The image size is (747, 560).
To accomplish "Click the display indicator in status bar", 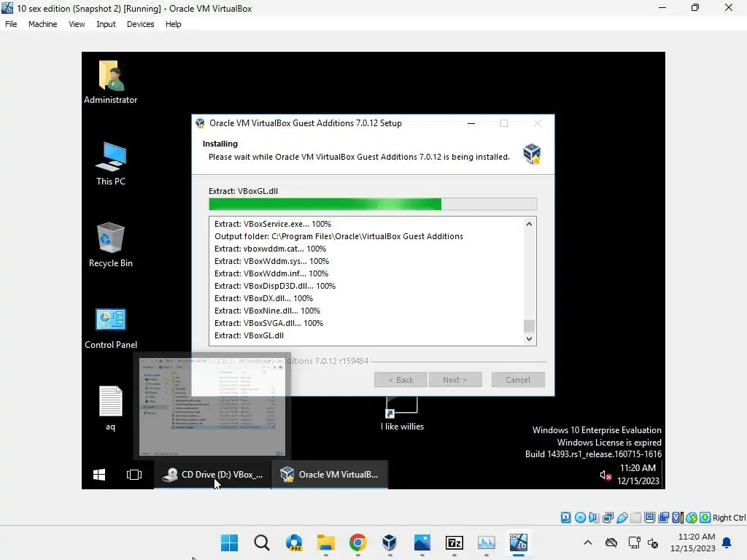I will pyautogui.click(x=649, y=517).
